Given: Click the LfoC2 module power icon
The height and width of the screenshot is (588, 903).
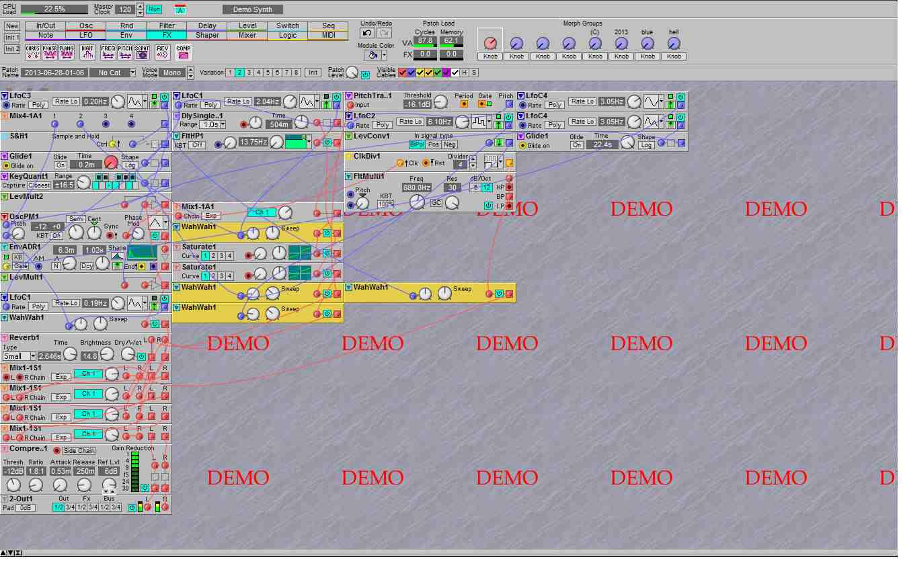Looking at the screenshot, I should point(508,117).
